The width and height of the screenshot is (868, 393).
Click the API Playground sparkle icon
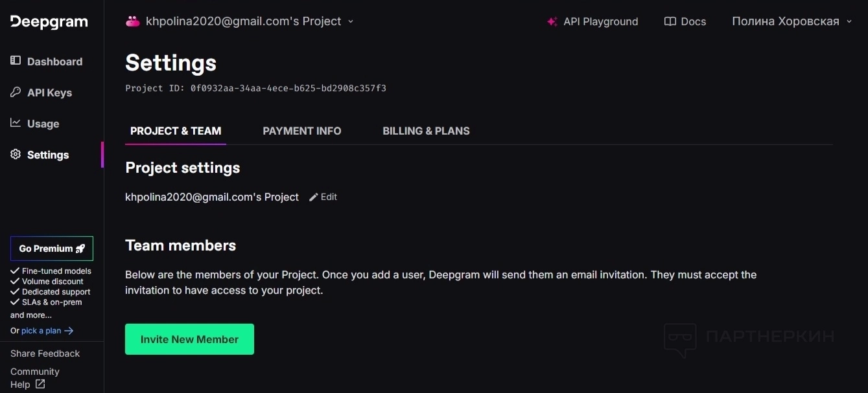(552, 21)
